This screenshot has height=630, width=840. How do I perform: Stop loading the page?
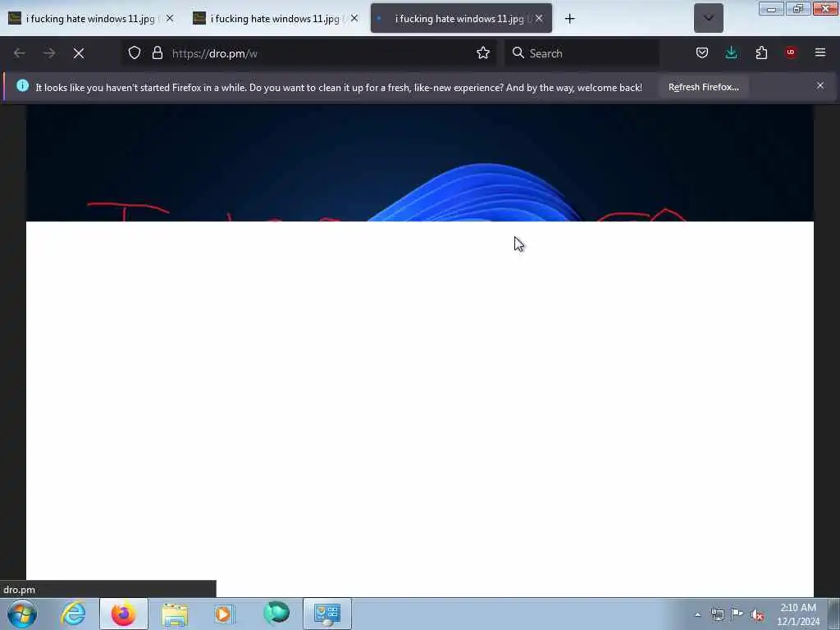point(79,53)
